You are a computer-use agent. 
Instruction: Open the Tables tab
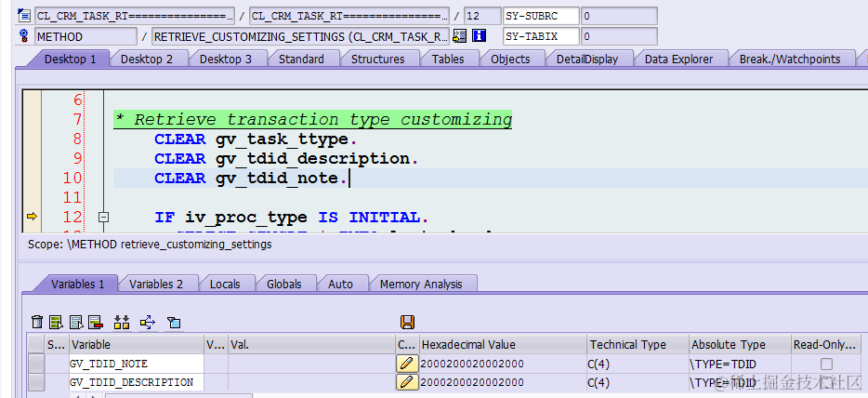(448, 59)
